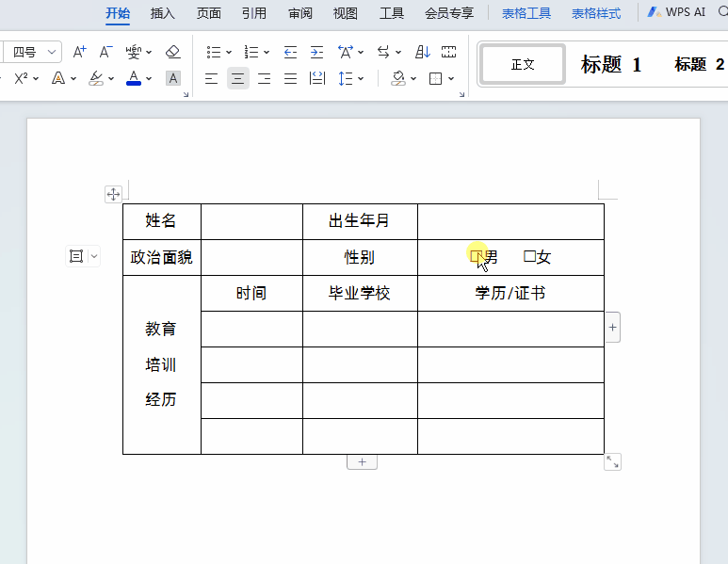Apply justified text alignment

point(290,78)
